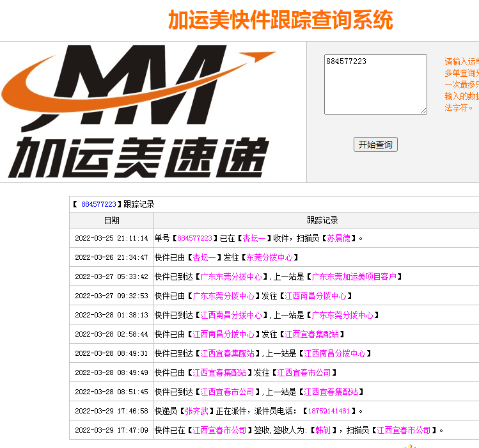The width and height of the screenshot is (479, 448).
Task: Click 广东东莞分拨中心 in 05:33:42 row
Action: pos(232,276)
